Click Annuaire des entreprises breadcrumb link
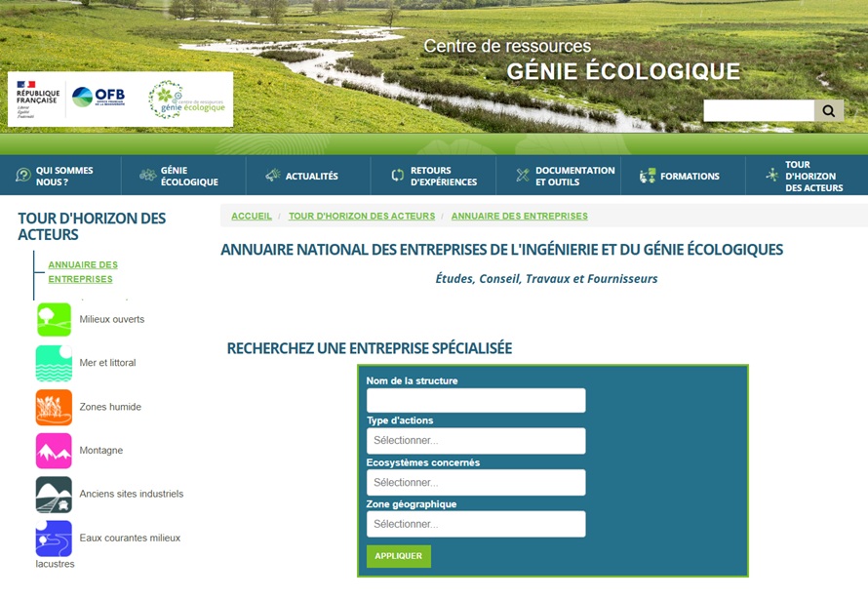Image resolution: width=868 pixels, height=599 pixels. (519, 216)
